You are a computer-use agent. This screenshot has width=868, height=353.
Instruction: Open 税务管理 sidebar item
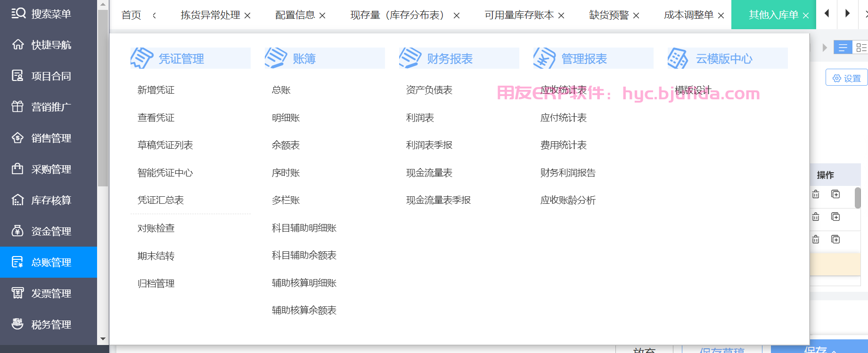49,324
